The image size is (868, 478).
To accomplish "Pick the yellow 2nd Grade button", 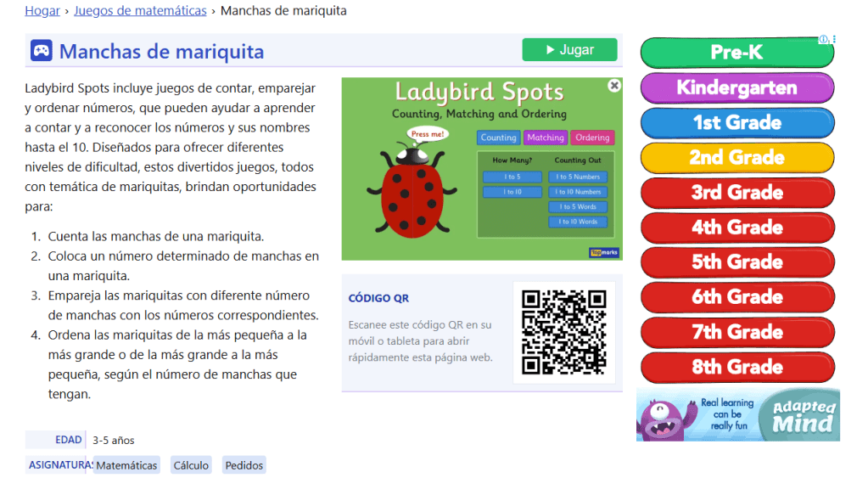I will pos(736,158).
